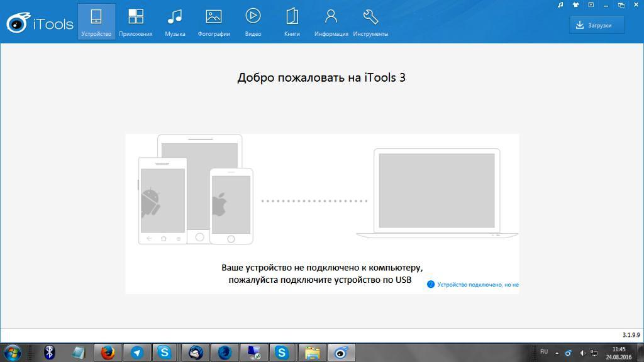Minimize the iTools window

[606, 5]
